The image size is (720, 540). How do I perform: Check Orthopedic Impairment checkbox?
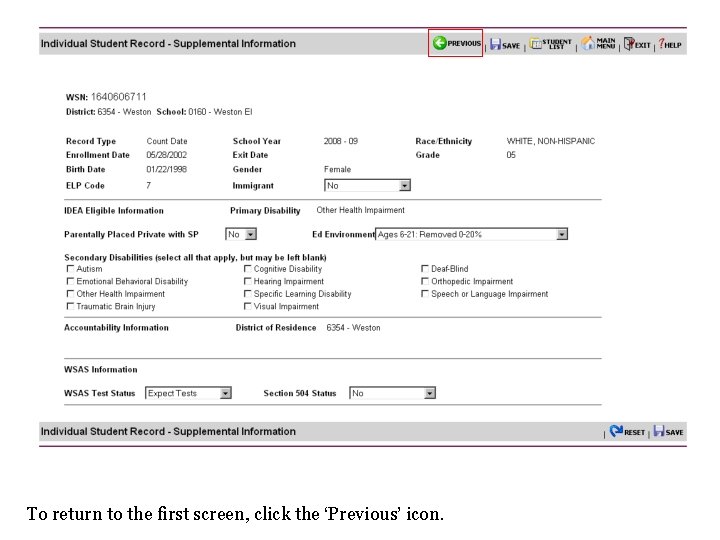pyautogui.click(x=425, y=281)
